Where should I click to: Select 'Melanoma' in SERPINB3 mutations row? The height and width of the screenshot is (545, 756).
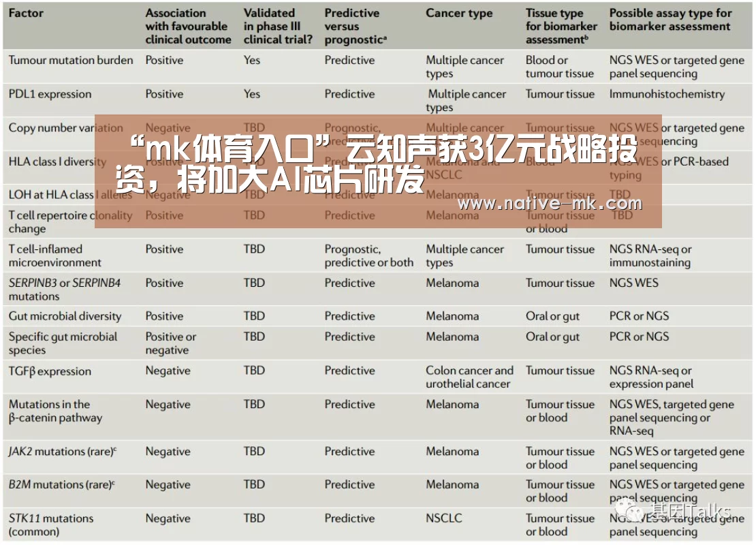(x=452, y=283)
